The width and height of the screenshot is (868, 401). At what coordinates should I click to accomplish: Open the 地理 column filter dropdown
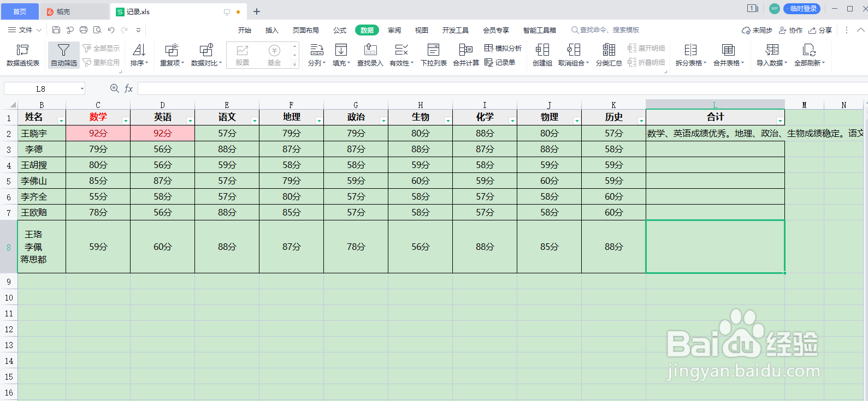click(x=319, y=121)
